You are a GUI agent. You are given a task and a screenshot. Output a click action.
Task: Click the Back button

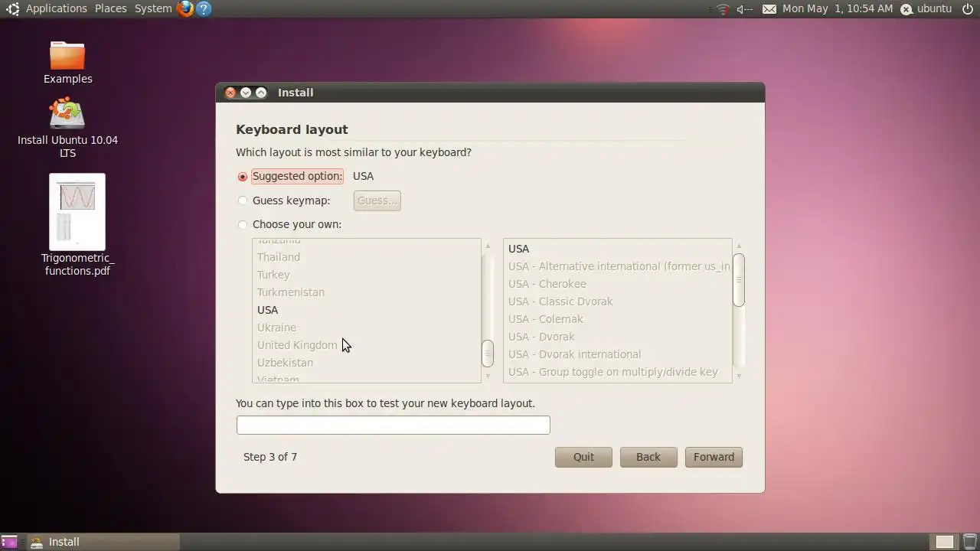(x=648, y=457)
